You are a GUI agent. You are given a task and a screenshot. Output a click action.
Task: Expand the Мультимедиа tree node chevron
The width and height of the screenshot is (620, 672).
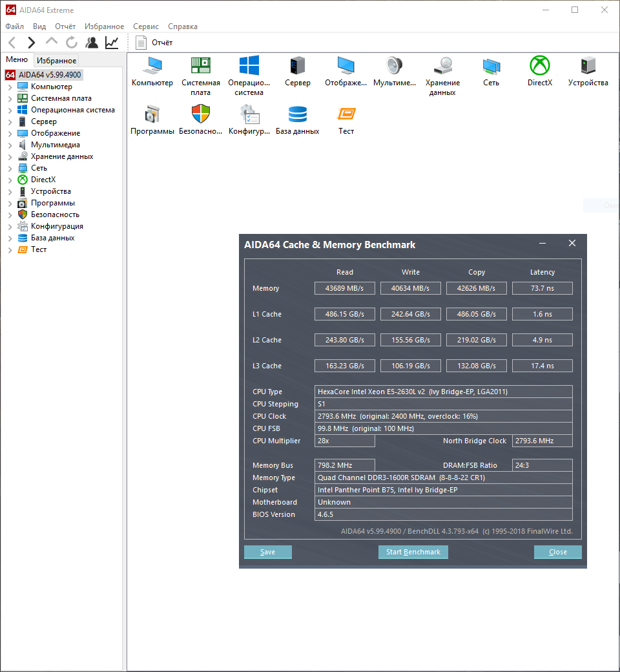[x=10, y=145]
